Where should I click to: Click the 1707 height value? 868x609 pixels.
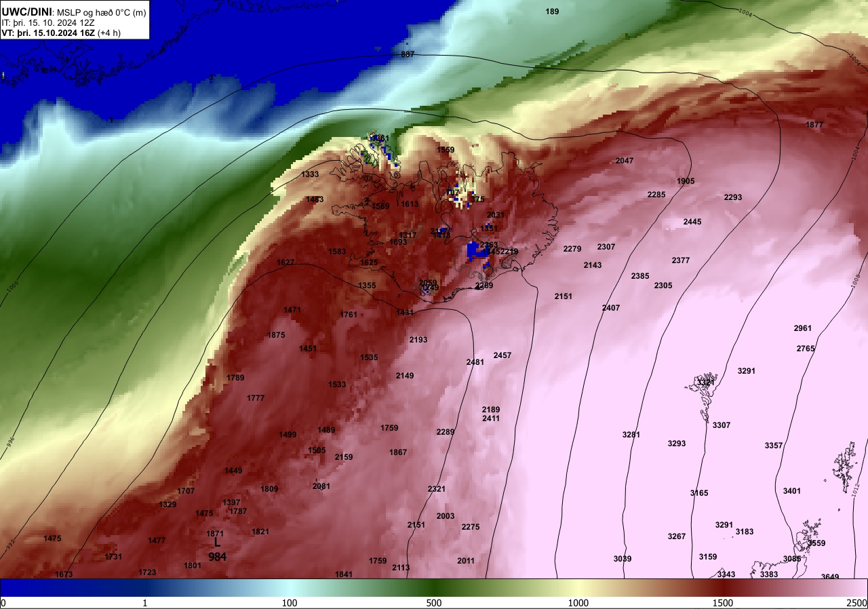coord(186,491)
